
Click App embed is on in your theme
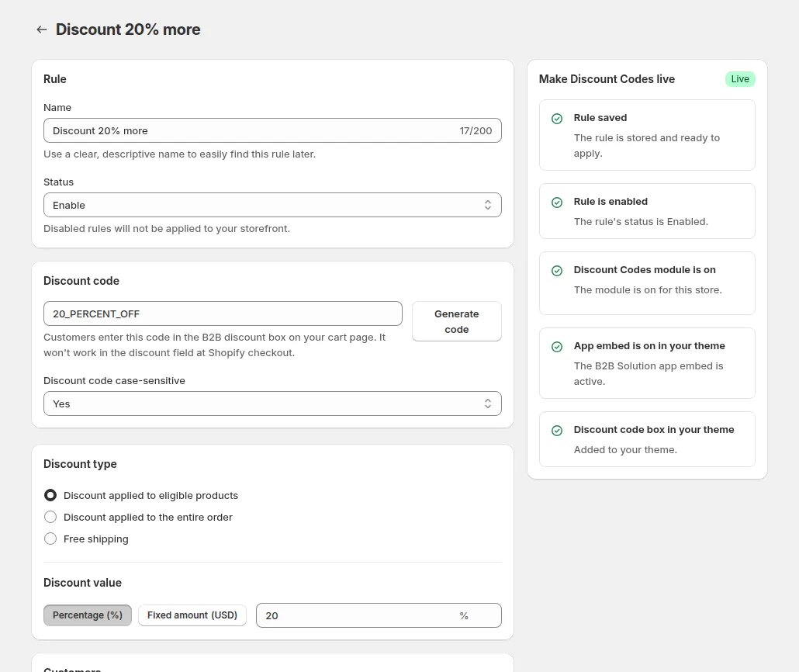[649, 345]
